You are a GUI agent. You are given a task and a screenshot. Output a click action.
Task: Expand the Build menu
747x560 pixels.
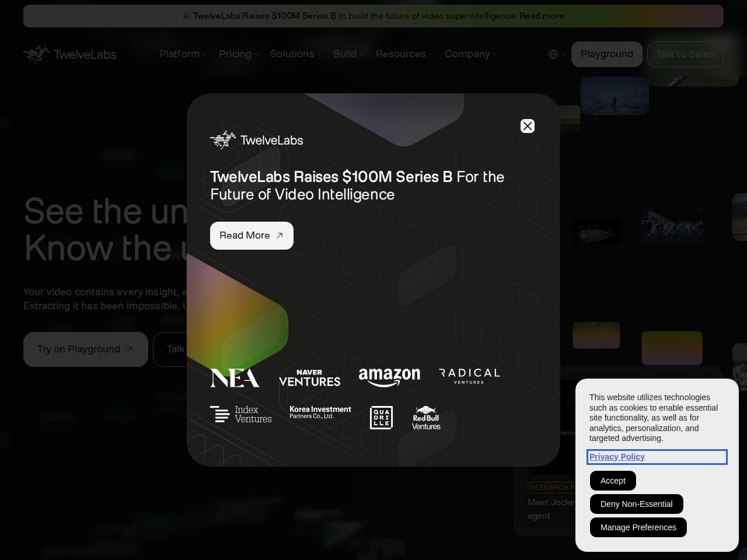pos(348,54)
